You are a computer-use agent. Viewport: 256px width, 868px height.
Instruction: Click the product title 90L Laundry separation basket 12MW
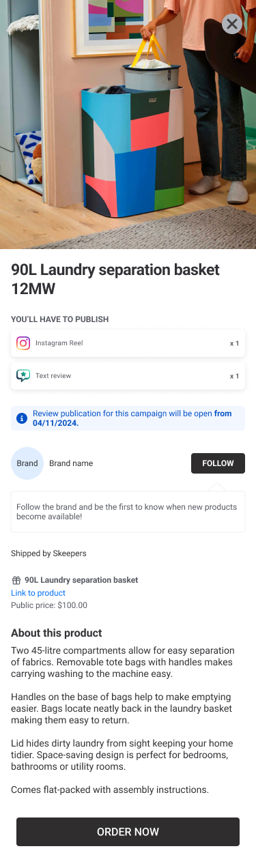pos(115,279)
